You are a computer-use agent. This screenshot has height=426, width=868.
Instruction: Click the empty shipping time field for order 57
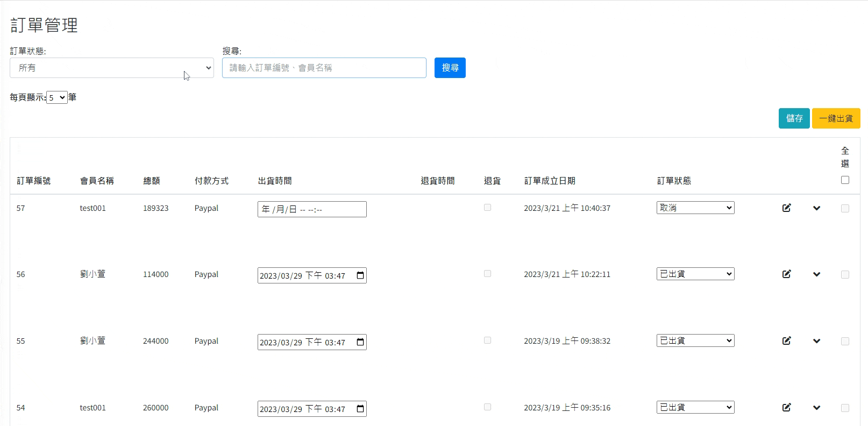(x=312, y=209)
